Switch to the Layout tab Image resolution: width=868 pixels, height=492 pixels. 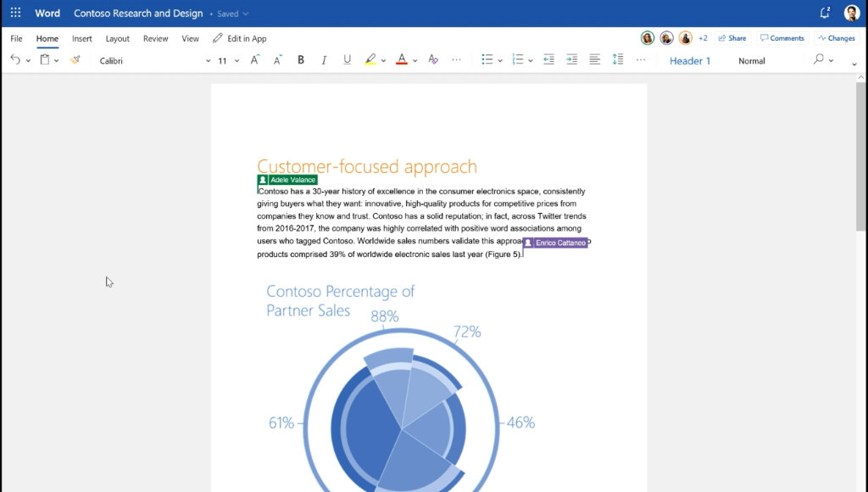coord(117,38)
